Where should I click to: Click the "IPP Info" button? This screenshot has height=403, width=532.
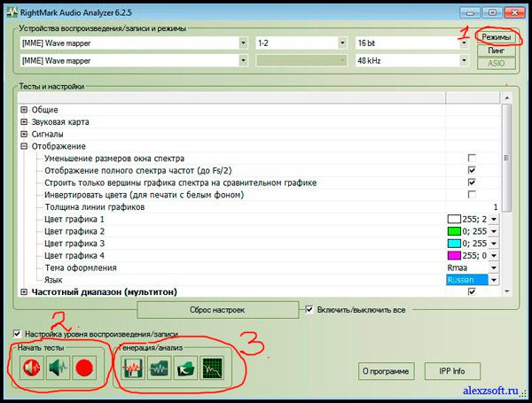tap(452, 371)
